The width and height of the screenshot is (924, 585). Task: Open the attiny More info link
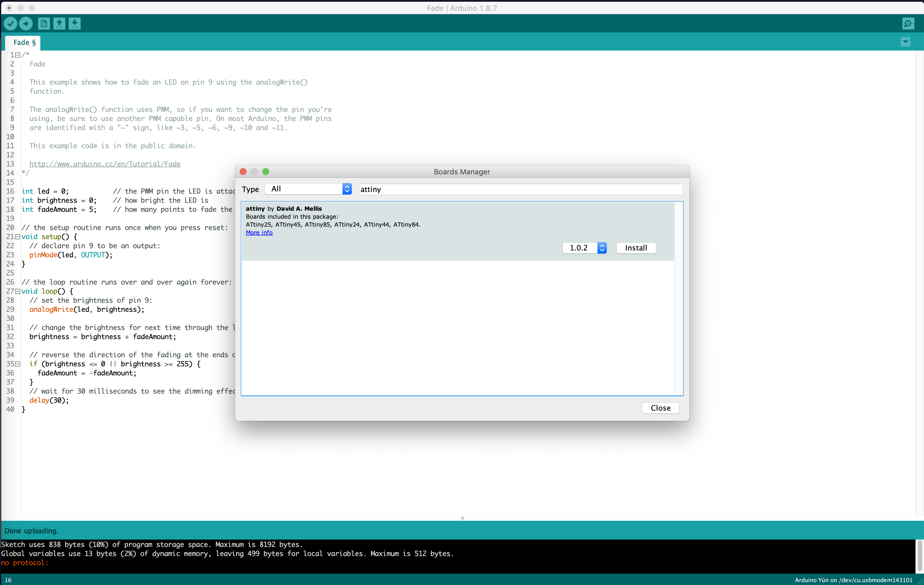point(259,233)
